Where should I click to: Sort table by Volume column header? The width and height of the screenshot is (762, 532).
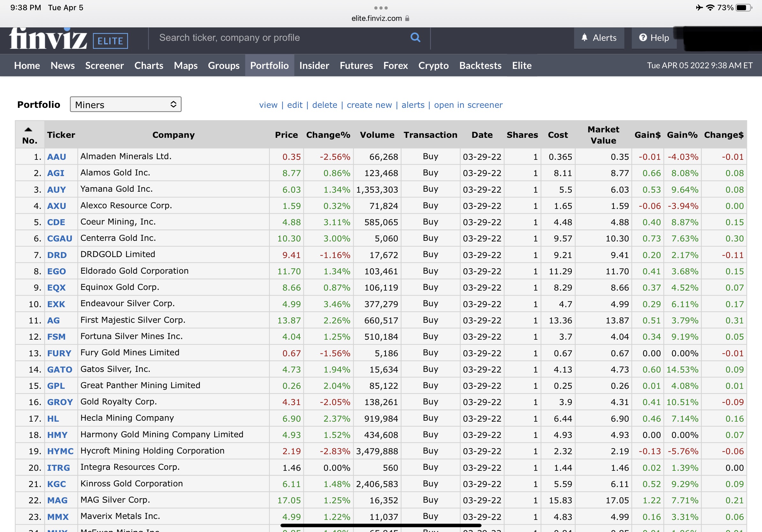pyautogui.click(x=377, y=135)
